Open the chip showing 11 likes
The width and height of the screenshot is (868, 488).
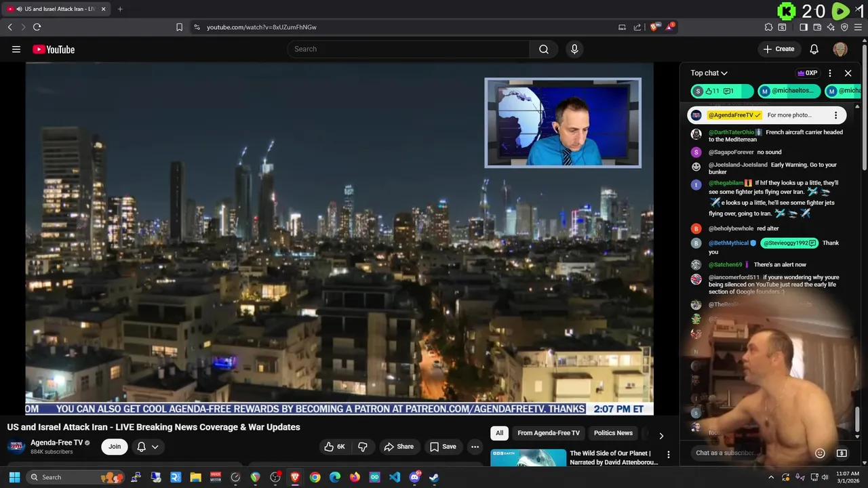(x=722, y=91)
